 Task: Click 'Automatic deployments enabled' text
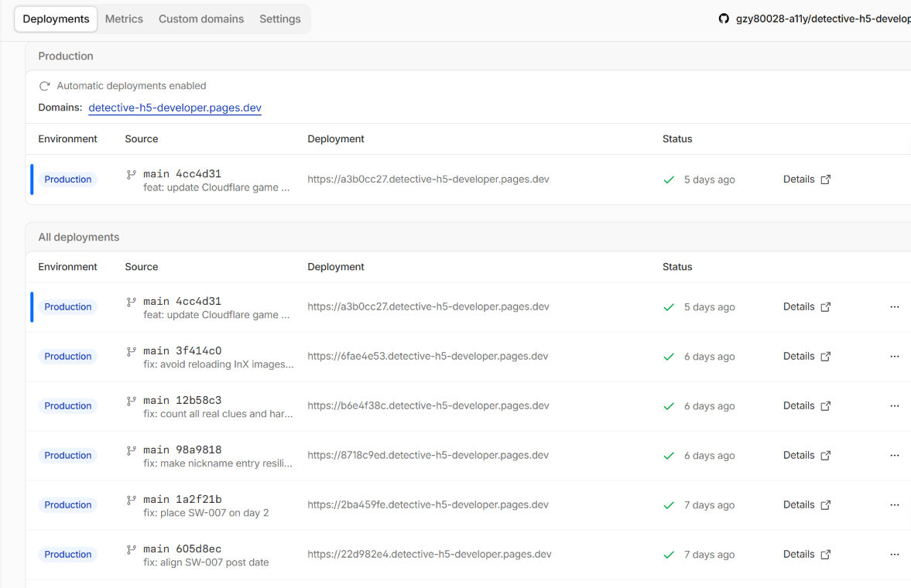(132, 86)
